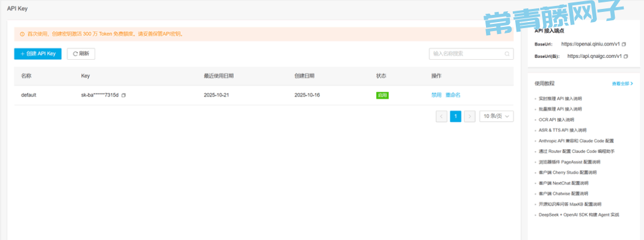The width and height of the screenshot is (644, 240).
Task: Go to the next page arrow
Action: (470, 116)
